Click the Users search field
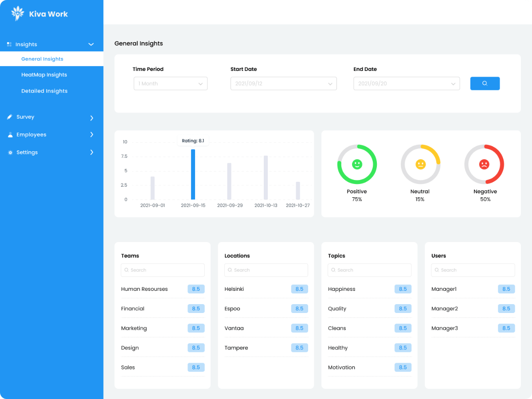532x399 pixels. click(473, 270)
